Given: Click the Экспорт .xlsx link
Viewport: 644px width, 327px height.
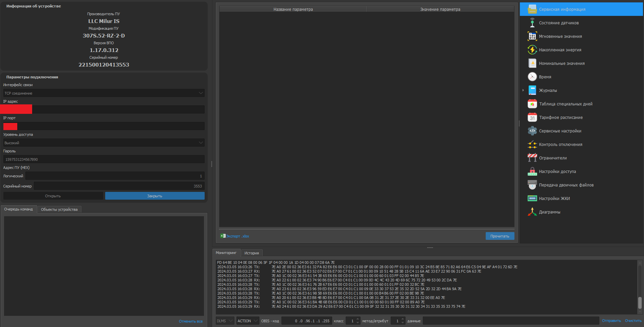Looking at the screenshot, I should pyautogui.click(x=237, y=236).
